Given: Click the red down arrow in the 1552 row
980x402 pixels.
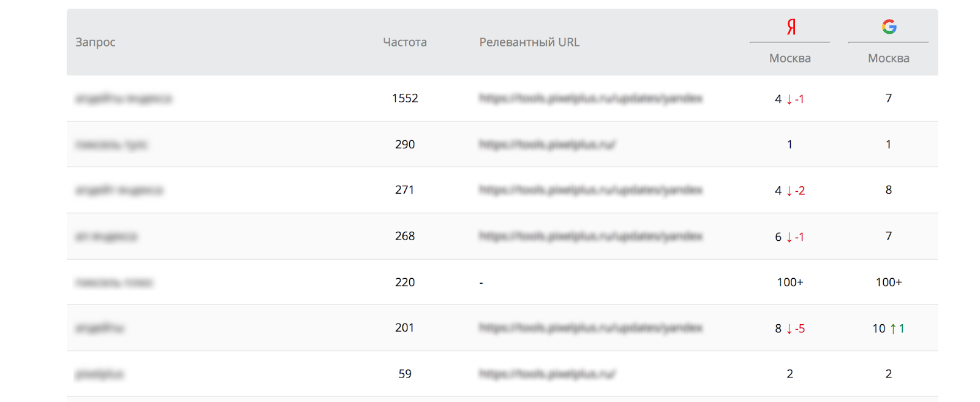Looking at the screenshot, I should (789, 99).
